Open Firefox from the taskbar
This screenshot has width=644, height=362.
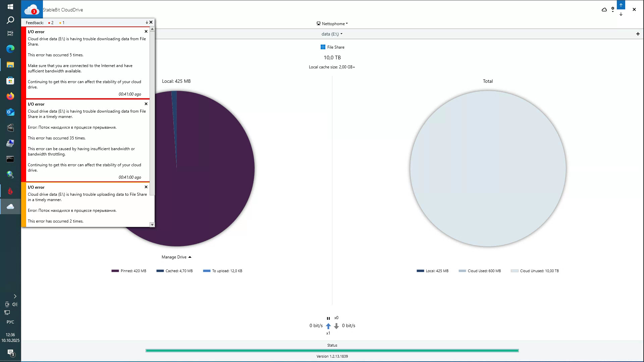point(10,96)
